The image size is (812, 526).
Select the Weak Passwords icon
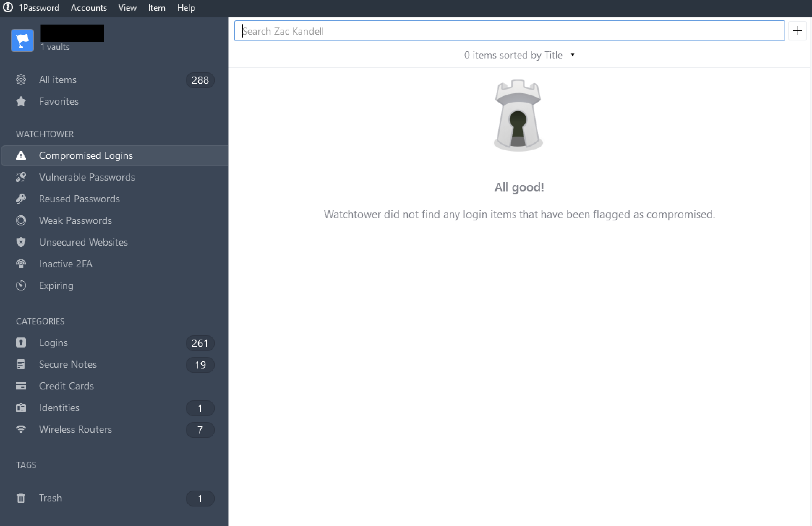(21, 221)
